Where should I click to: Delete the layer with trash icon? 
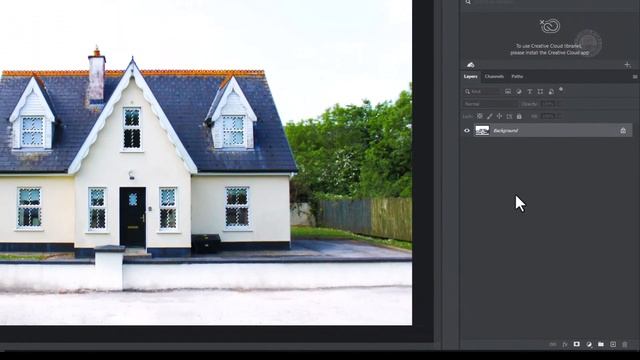click(x=624, y=344)
